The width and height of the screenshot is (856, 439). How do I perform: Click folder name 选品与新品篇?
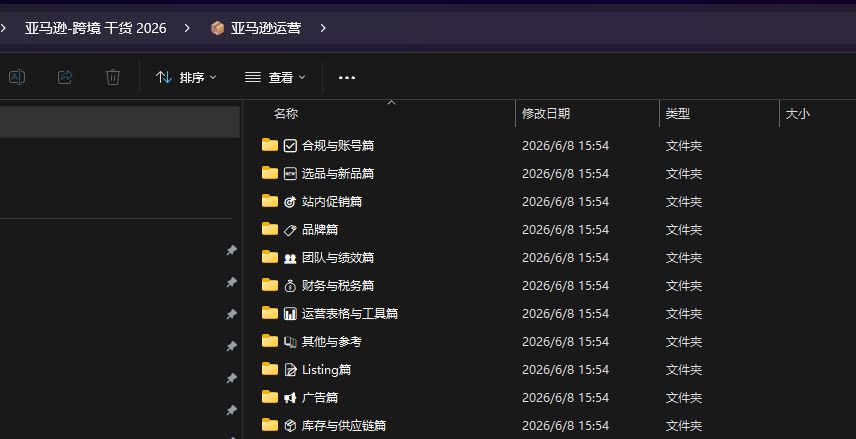[337, 174]
